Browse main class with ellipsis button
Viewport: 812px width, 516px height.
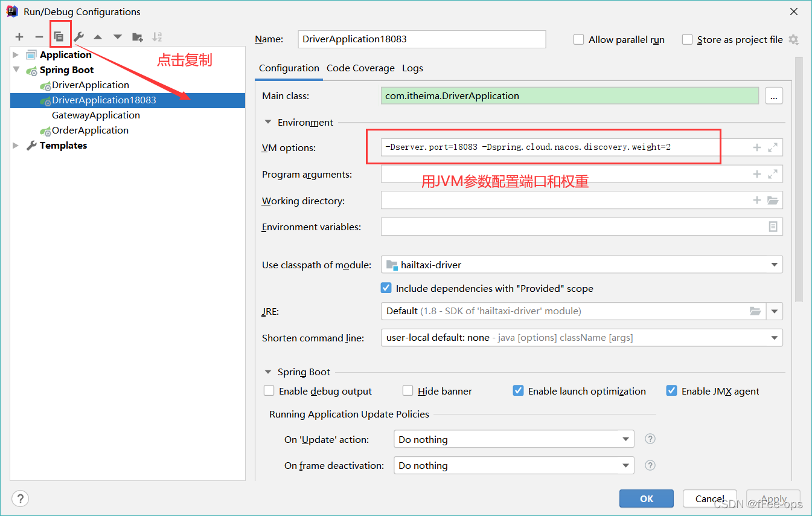pyautogui.click(x=774, y=95)
